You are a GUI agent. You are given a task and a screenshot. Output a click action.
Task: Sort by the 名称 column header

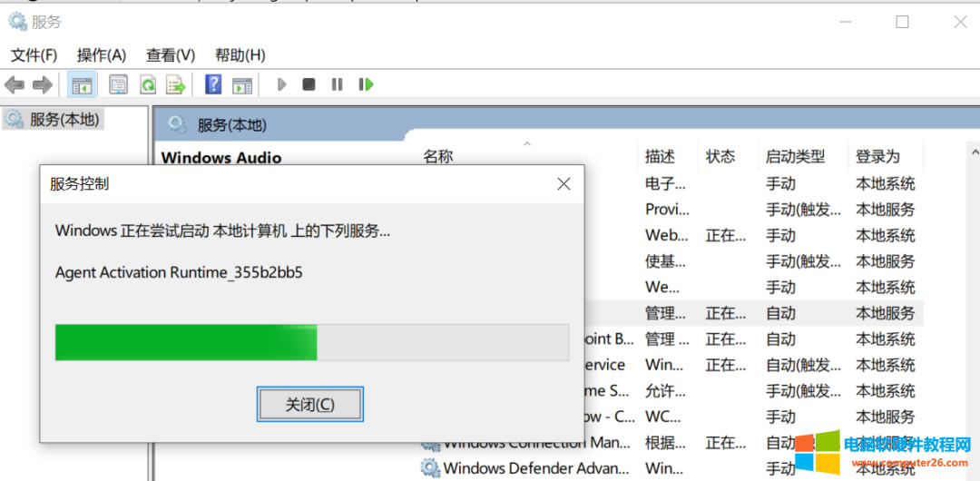(437, 156)
